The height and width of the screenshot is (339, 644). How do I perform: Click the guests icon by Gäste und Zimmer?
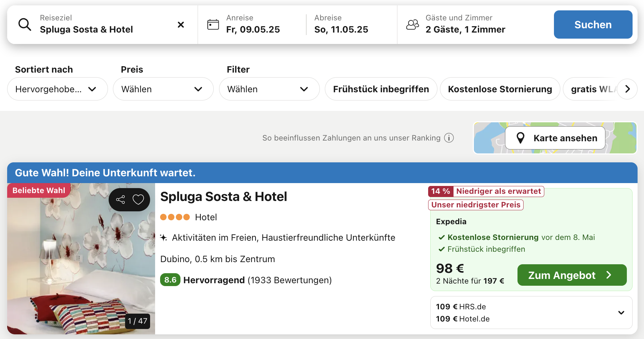[x=412, y=25]
